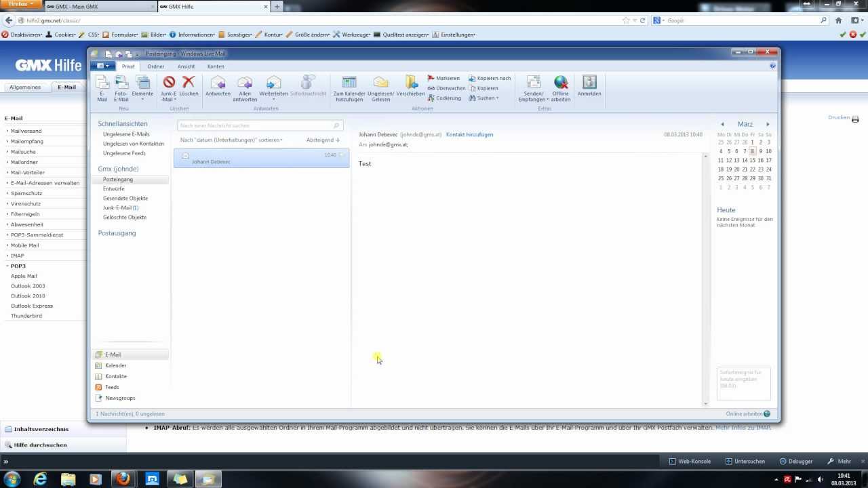Screen dimensions: 868x488
Task: Open Internet Explorer from taskbar
Action: click(x=41, y=479)
